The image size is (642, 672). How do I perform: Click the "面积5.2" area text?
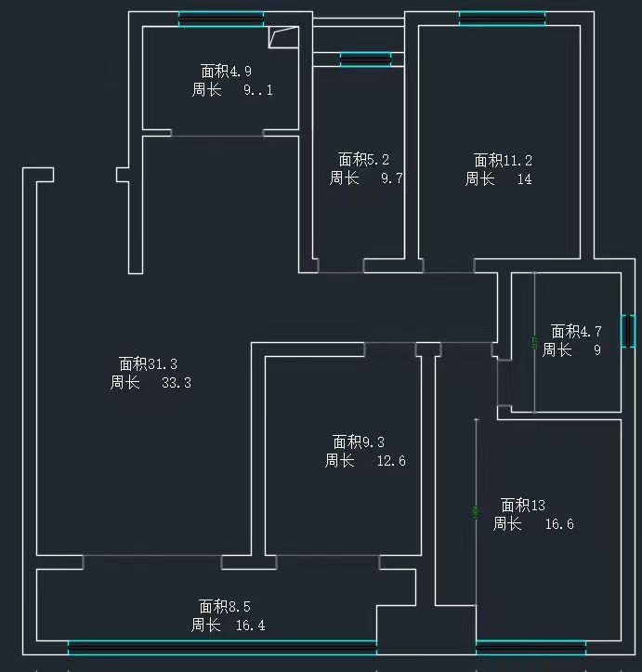[x=363, y=160]
